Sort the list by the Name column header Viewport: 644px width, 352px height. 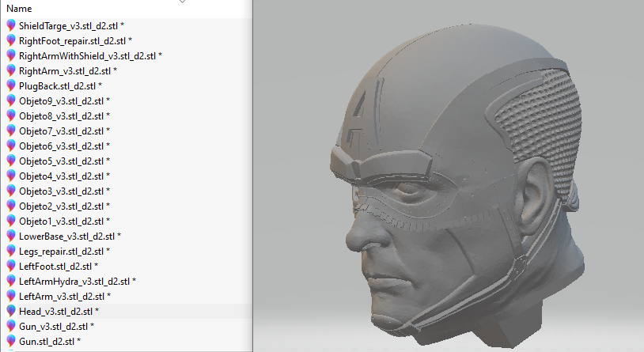[19, 8]
